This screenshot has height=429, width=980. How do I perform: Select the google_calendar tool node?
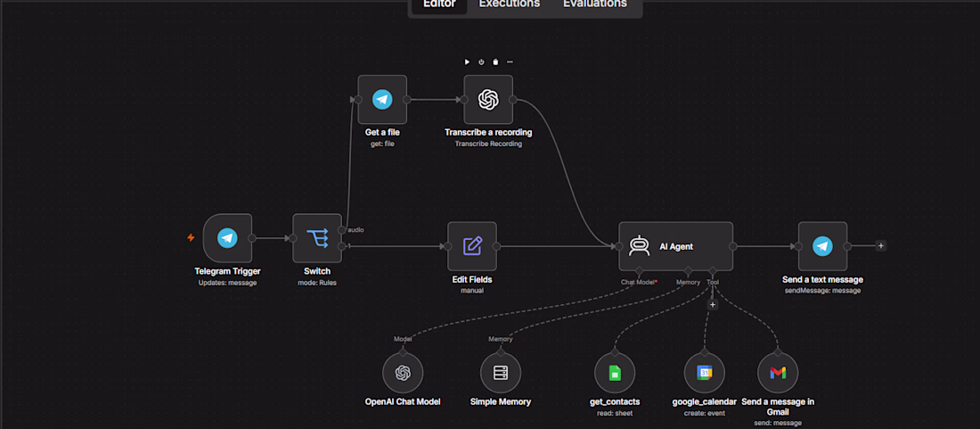(x=705, y=374)
